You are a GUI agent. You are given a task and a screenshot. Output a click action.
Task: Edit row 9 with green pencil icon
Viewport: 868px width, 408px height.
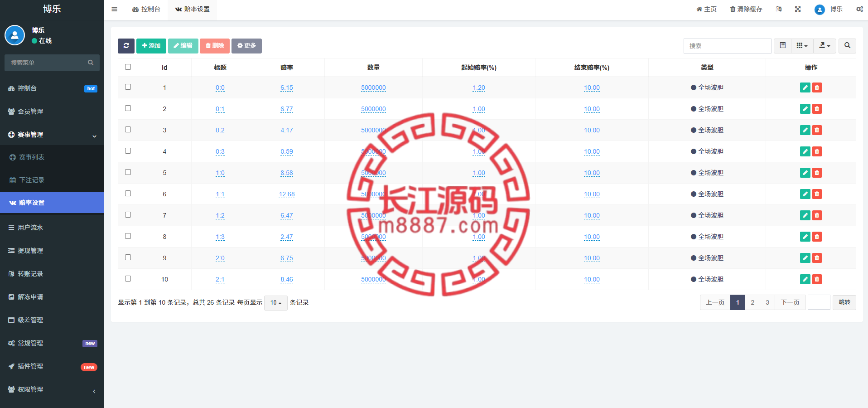[805, 258]
